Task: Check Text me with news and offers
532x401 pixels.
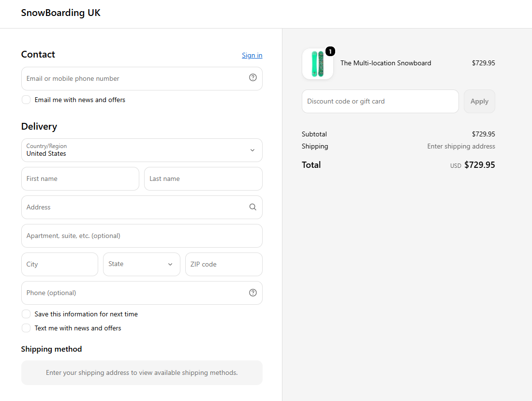Action: pos(26,328)
